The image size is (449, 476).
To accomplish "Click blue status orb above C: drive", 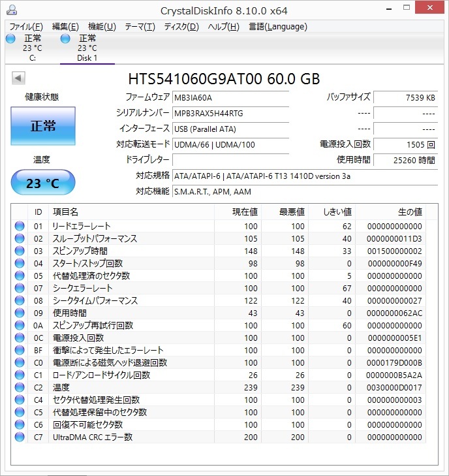I will 10,39.
